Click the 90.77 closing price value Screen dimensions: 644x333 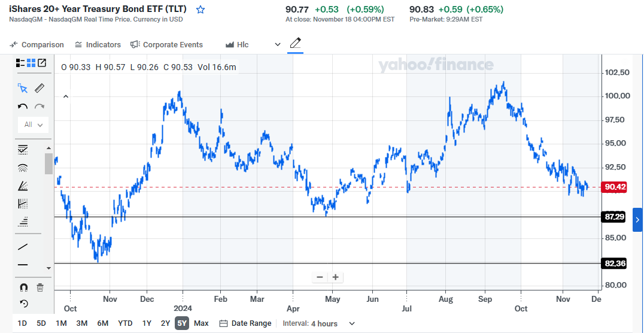[298, 9]
